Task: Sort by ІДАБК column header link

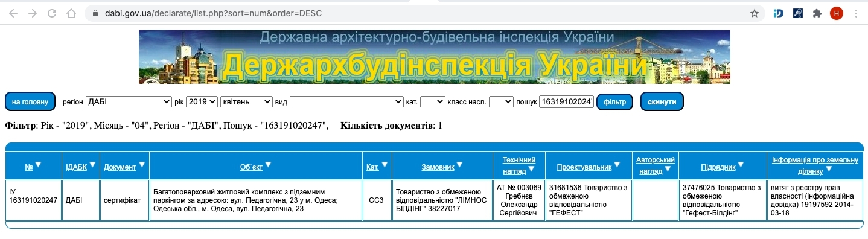Action: [76, 167]
